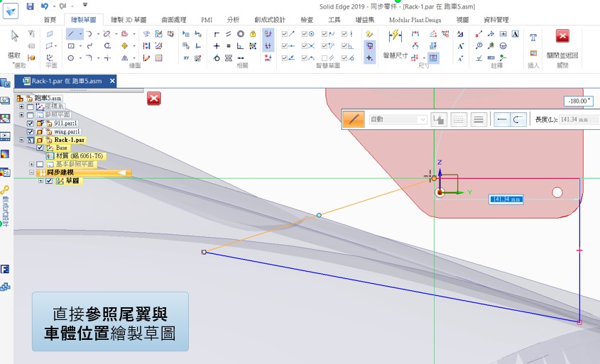Image resolution: width=600 pixels, height=364 pixels.
Task: Select the Text box annotation icon
Action: 515,34
